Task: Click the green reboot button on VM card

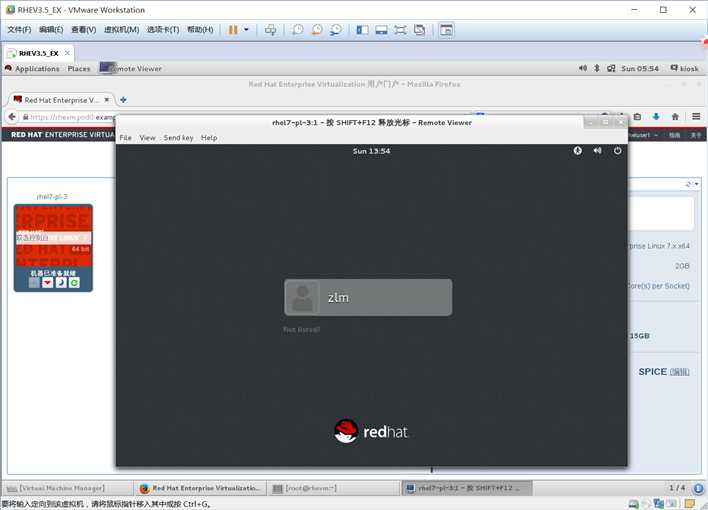Action: pyautogui.click(x=74, y=283)
